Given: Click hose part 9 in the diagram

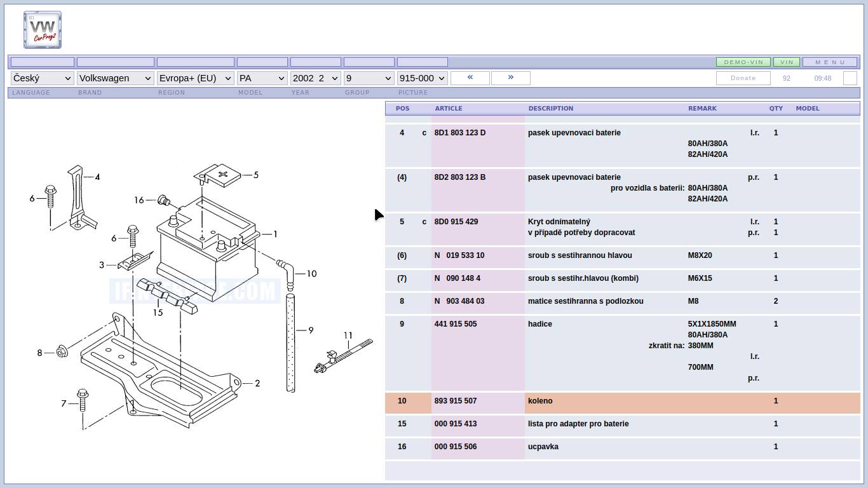Looking at the screenshot, I should pyautogui.click(x=291, y=342).
